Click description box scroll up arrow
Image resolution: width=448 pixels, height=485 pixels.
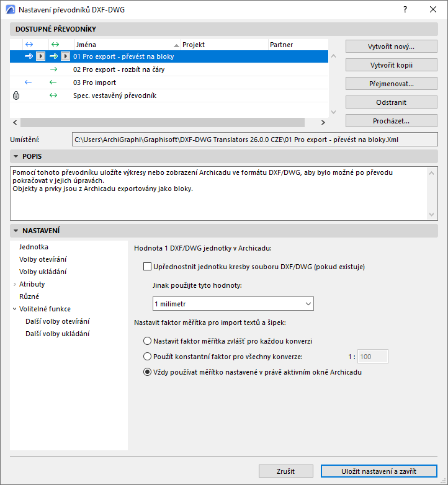(432, 173)
